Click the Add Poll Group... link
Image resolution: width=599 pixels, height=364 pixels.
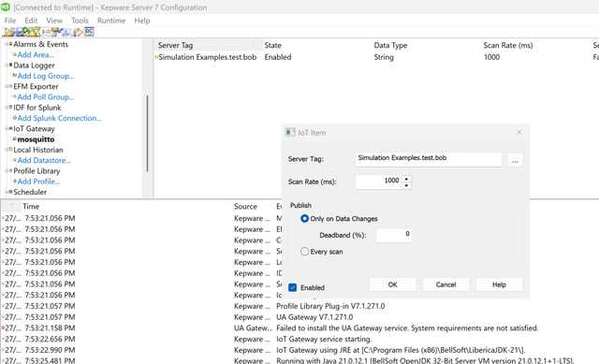(46, 97)
